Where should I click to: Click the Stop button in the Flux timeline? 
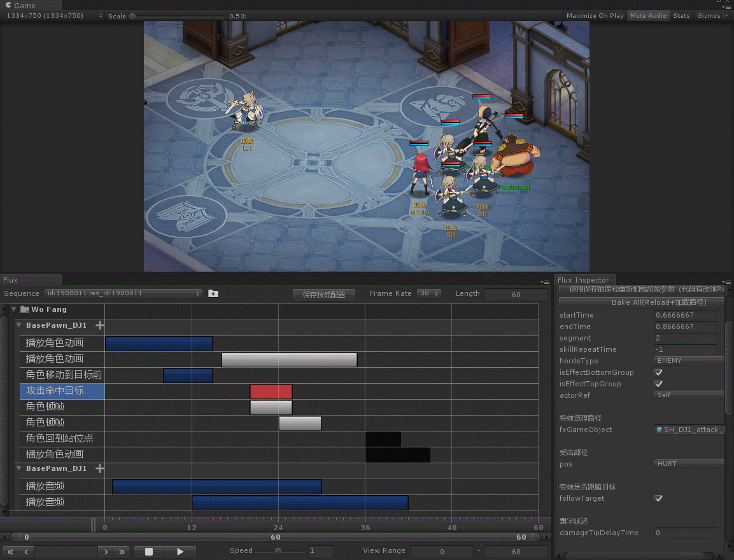click(149, 552)
